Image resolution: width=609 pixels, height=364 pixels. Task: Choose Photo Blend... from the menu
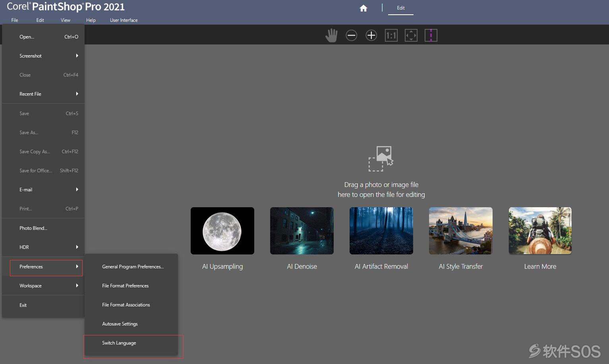point(43,228)
